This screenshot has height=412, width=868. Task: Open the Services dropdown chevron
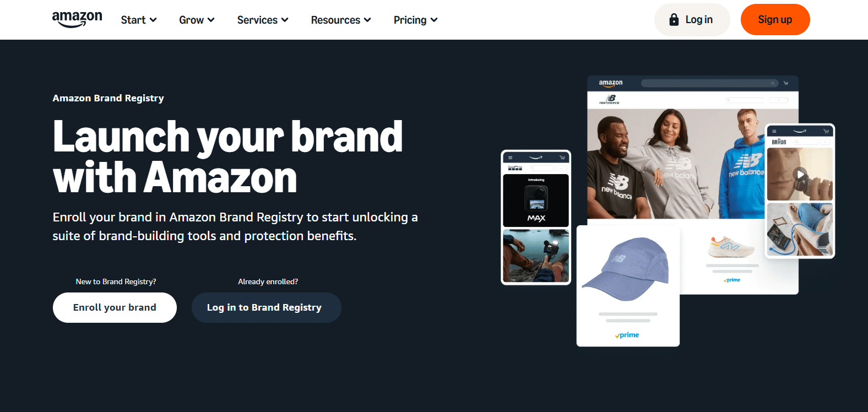[285, 20]
